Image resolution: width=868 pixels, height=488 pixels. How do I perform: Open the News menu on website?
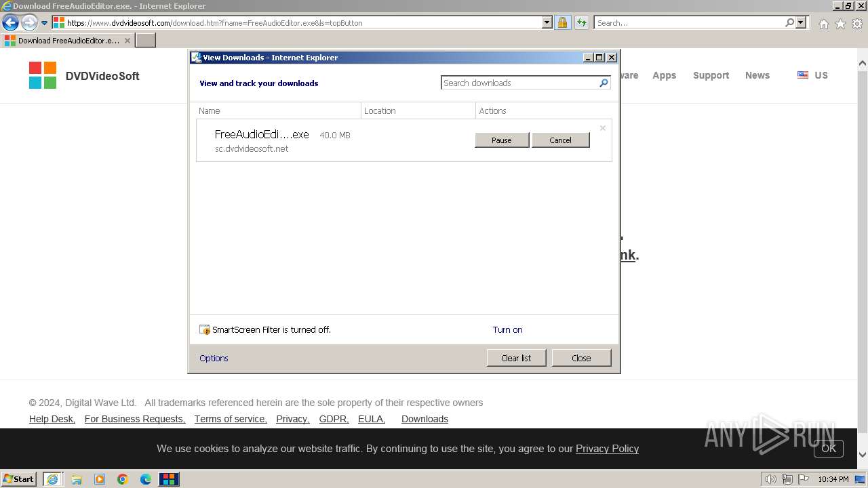(x=757, y=75)
